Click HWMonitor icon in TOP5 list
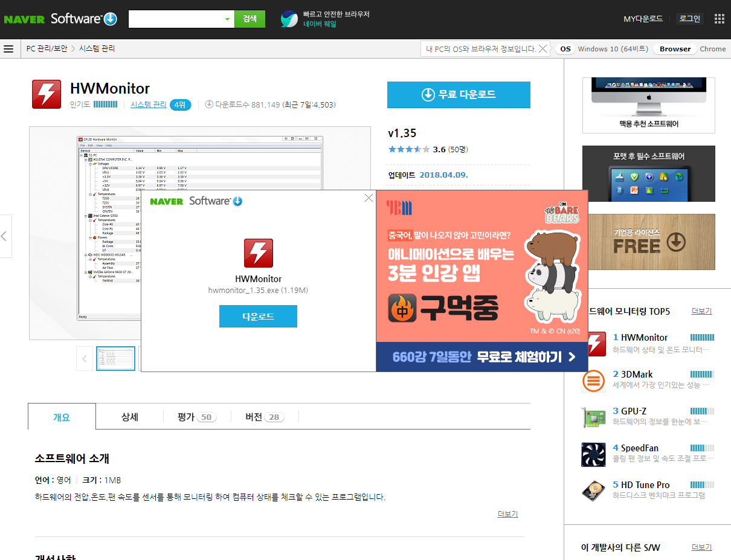 596,344
